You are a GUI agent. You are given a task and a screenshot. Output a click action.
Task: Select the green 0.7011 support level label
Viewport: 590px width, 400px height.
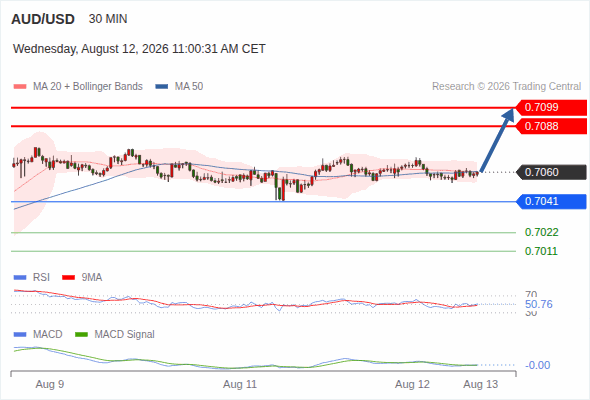[x=541, y=251]
